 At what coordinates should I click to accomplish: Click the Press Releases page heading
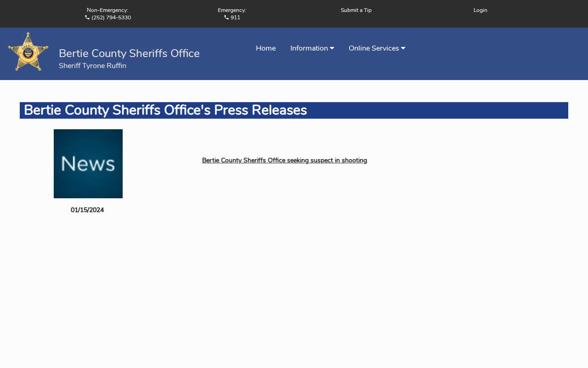pyautogui.click(x=165, y=110)
